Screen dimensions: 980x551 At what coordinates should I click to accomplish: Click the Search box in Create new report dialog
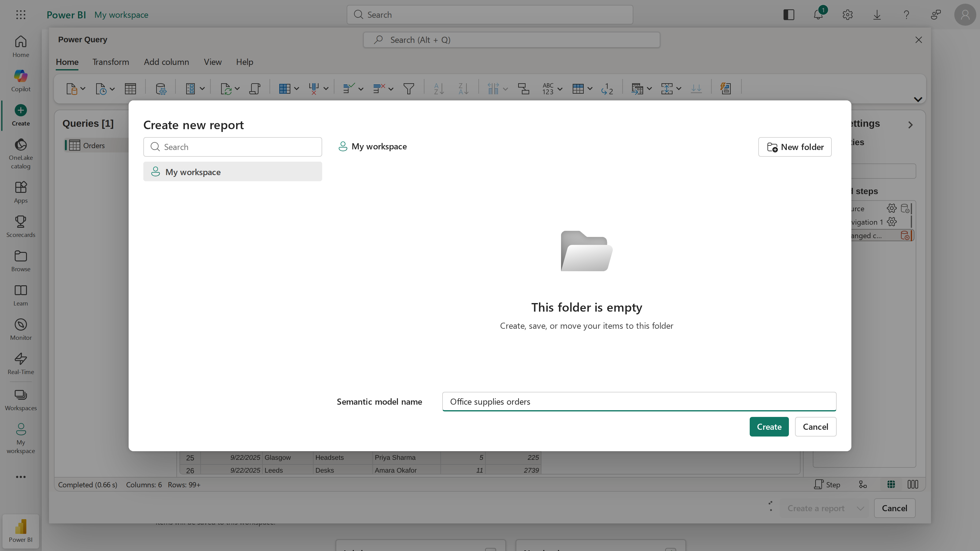point(232,147)
